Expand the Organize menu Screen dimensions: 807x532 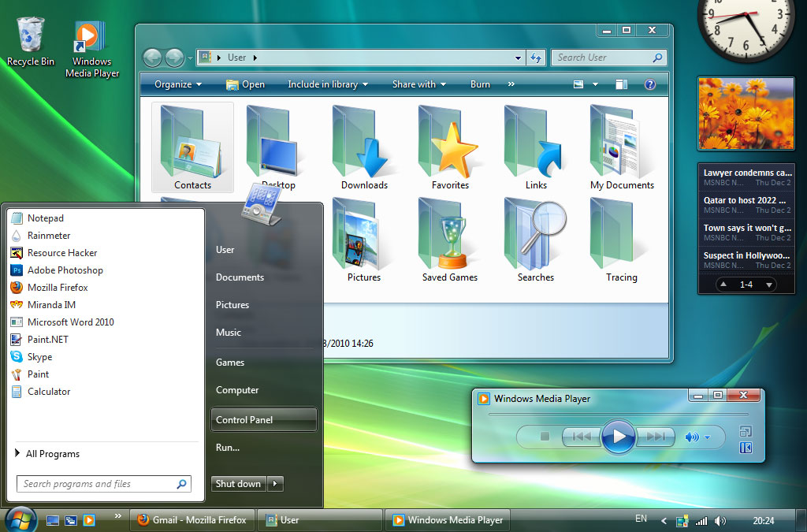tap(178, 84)
